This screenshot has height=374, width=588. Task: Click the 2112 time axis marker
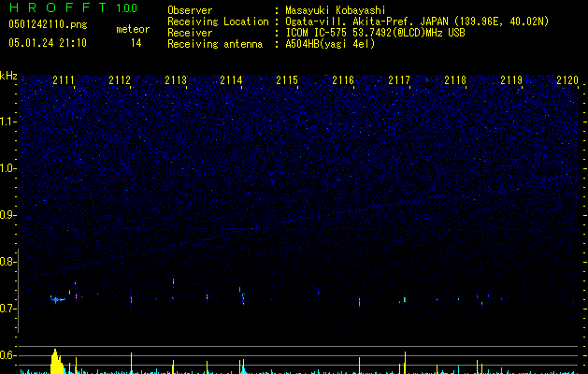coord(120,80)
